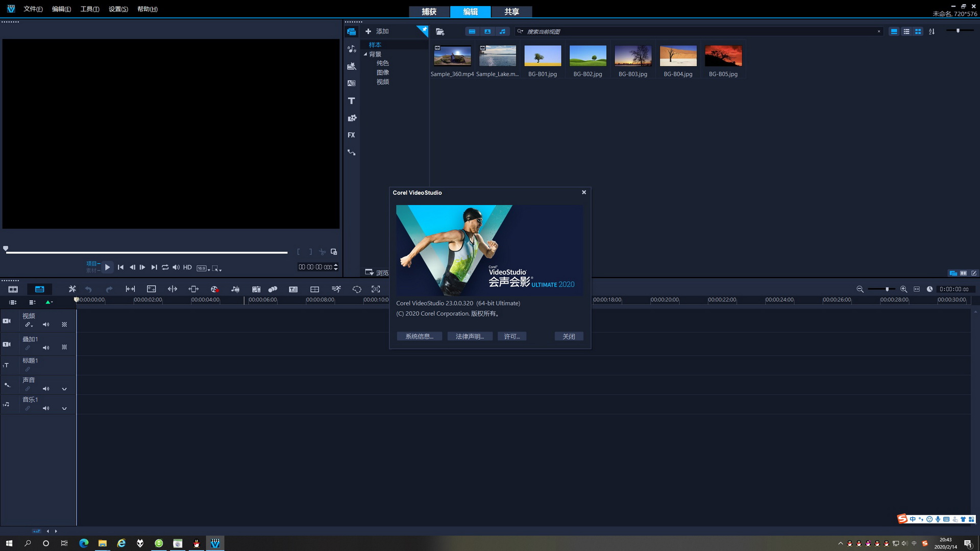Switch to the 捕获 capture tab

429,12
